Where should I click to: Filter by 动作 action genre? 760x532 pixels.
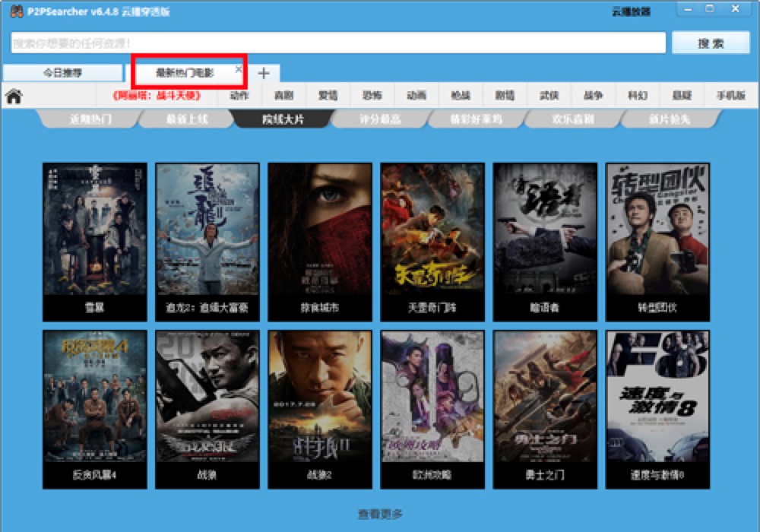pyautogui.click(x=239, y=96)
